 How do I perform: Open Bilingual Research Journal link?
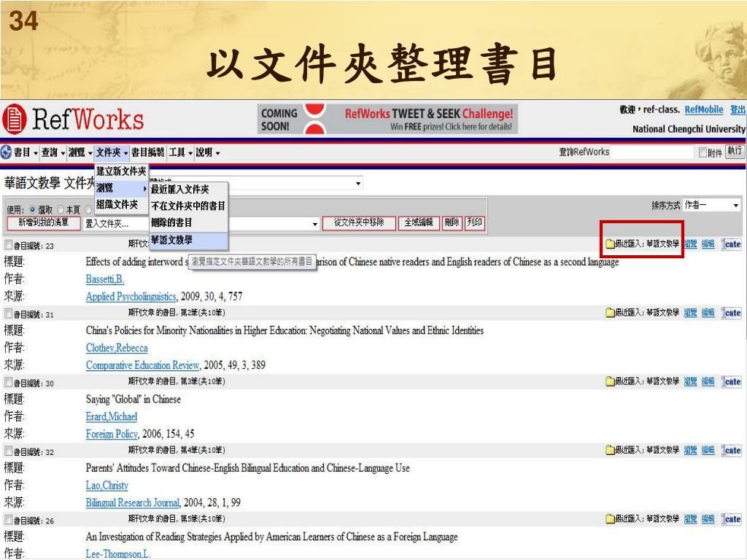point(133,502)
